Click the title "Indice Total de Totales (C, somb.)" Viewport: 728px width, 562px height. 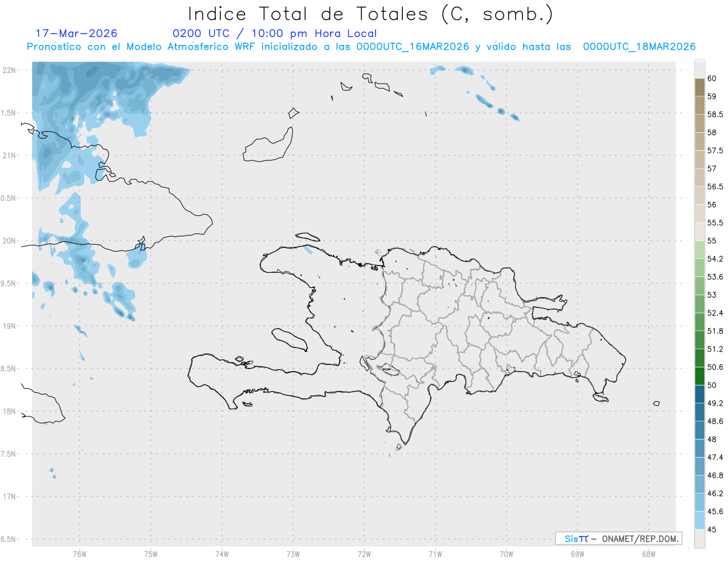[x=371, y=14]
